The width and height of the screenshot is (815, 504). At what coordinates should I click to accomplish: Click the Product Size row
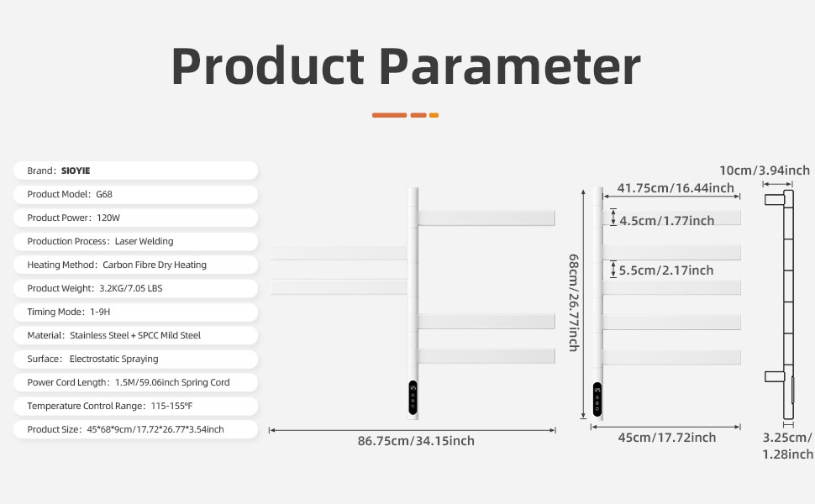(x=134, y=429)
